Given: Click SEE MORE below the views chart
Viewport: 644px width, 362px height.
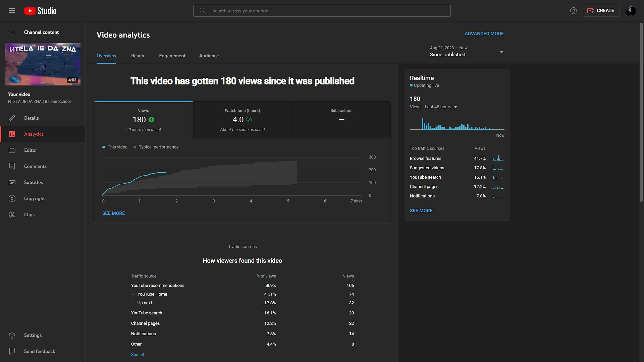Looking at the screenshot, I should pos(113,213).
